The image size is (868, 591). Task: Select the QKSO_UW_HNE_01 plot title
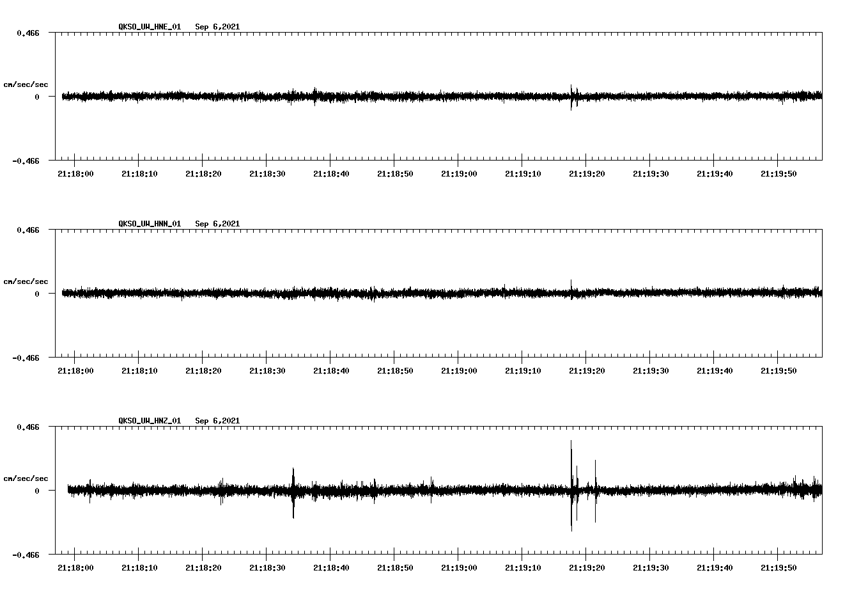tap(150, 27)
